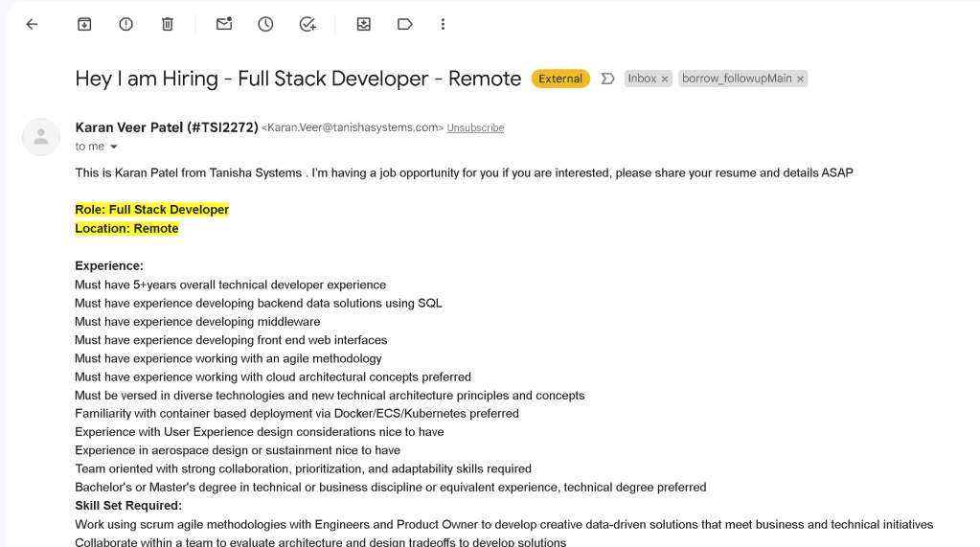Go back to inbox with arrow
This screenshot has height=547, width=980.
click(x=32, y=24)
